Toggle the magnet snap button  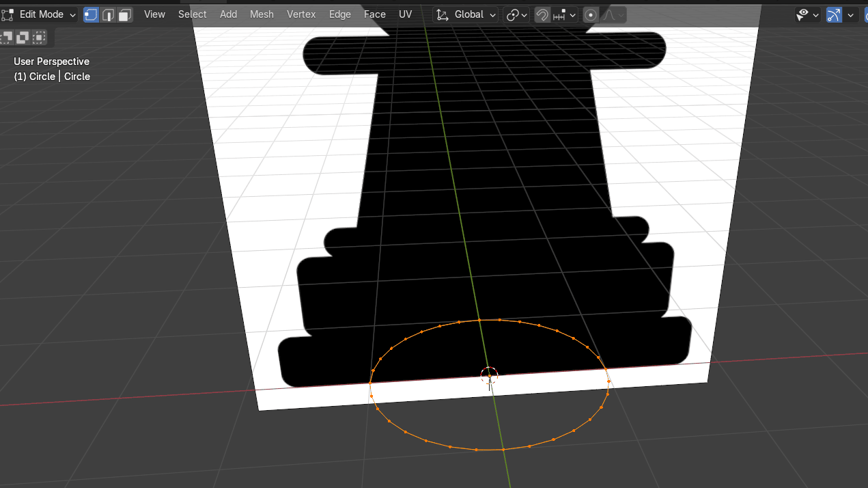(x=542, y=14)
